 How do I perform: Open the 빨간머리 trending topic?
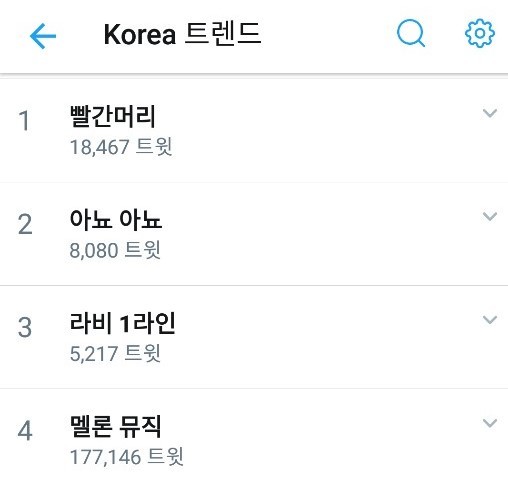click(x=113, y=116)
